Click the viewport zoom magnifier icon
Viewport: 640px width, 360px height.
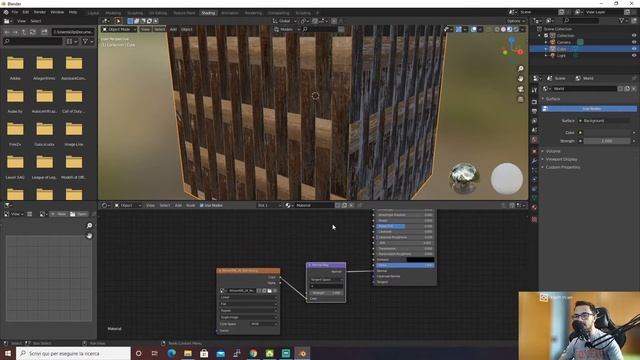click(x=520, y=69)
